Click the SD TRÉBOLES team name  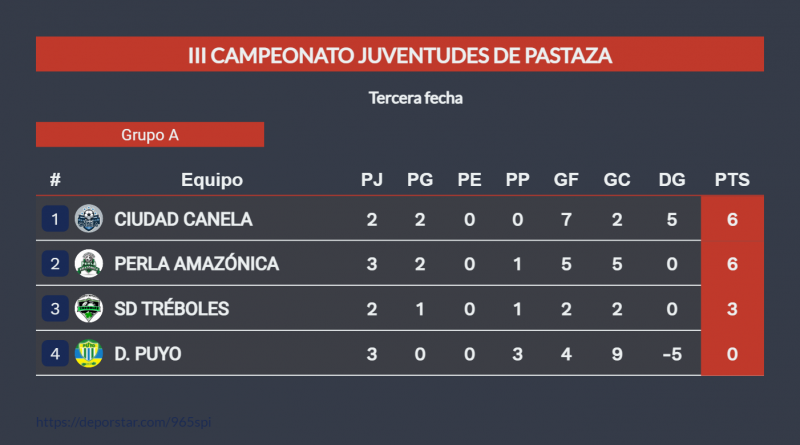(x=171, y=309)
